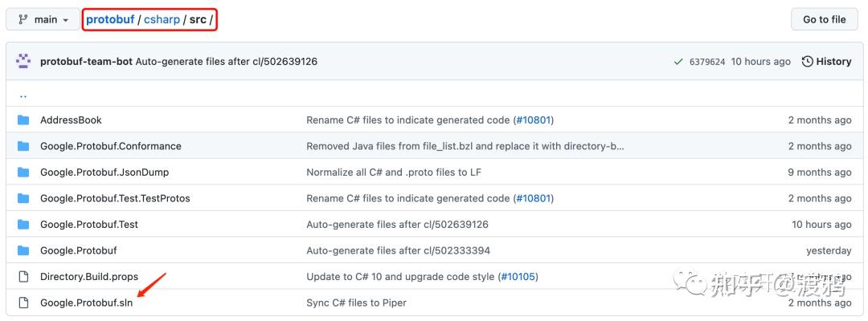Click the Google.Protobuf.sln file icon

[x=23, y=303]
